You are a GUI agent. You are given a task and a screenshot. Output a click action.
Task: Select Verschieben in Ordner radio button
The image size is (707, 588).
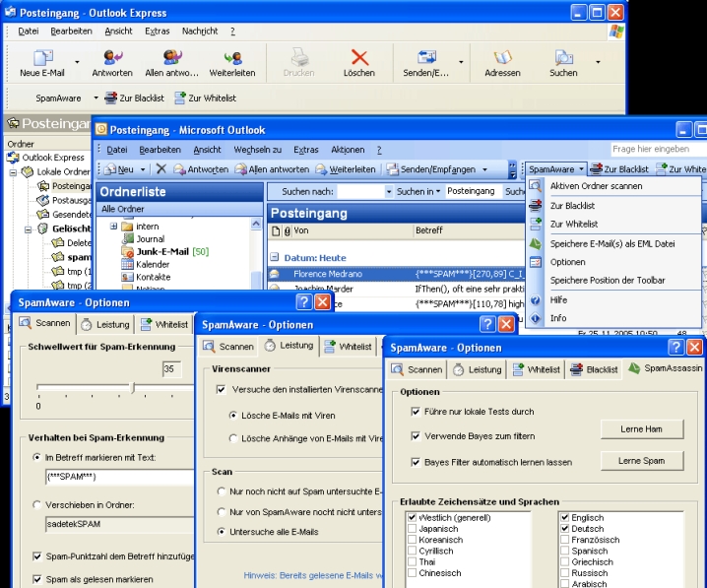click(37, 506)
